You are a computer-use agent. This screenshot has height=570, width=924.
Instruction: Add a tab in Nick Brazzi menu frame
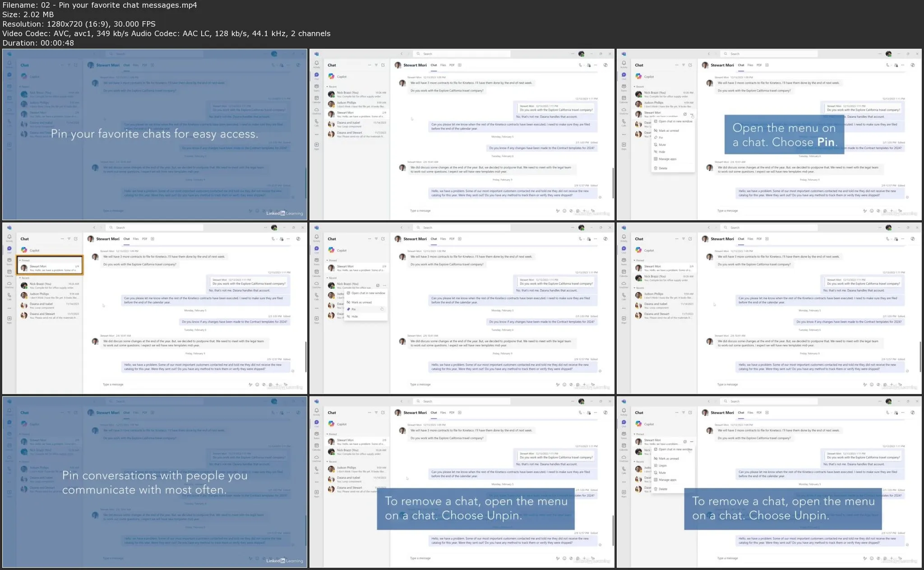click(460, 239)
